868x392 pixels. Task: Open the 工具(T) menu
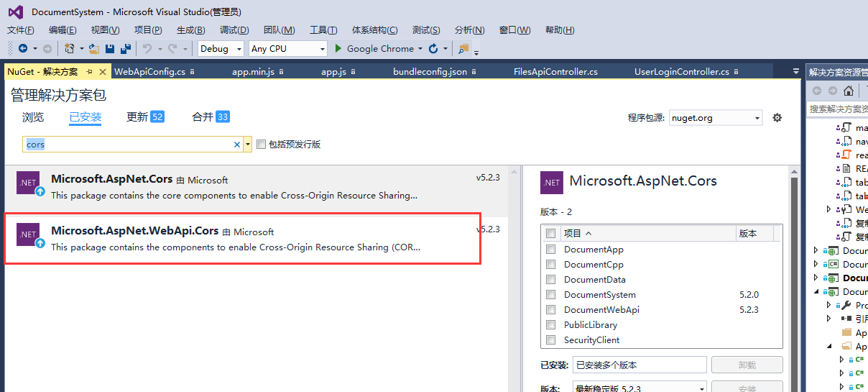(x=323, y=30)
